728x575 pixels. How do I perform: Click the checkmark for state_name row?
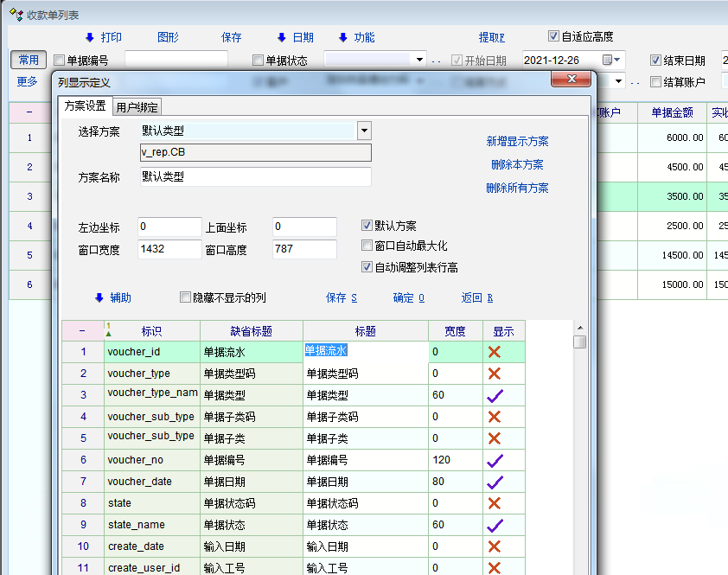point(495,525)
